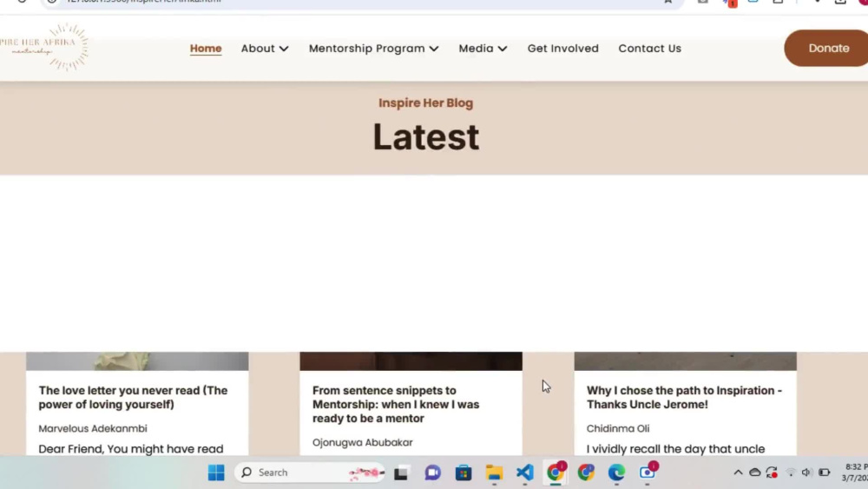Expand the Media dropdown chevron
Screen dimensions: 868x489
point(503,50)
